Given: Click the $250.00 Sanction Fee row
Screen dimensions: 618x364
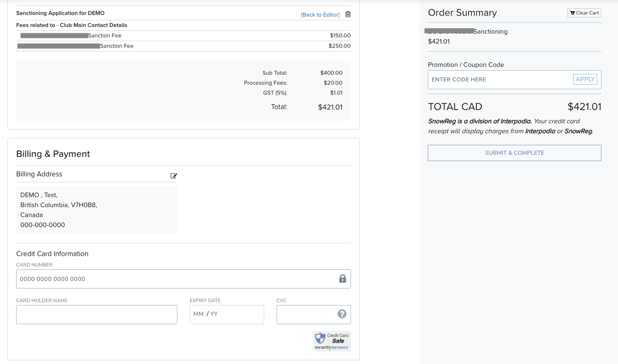Looking at the screenshot, I should (183, 46).
